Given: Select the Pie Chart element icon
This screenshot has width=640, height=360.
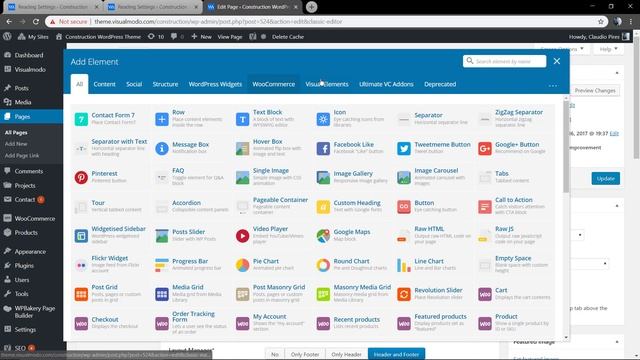Looking at the screenshot, I should (x=242, y=265).
